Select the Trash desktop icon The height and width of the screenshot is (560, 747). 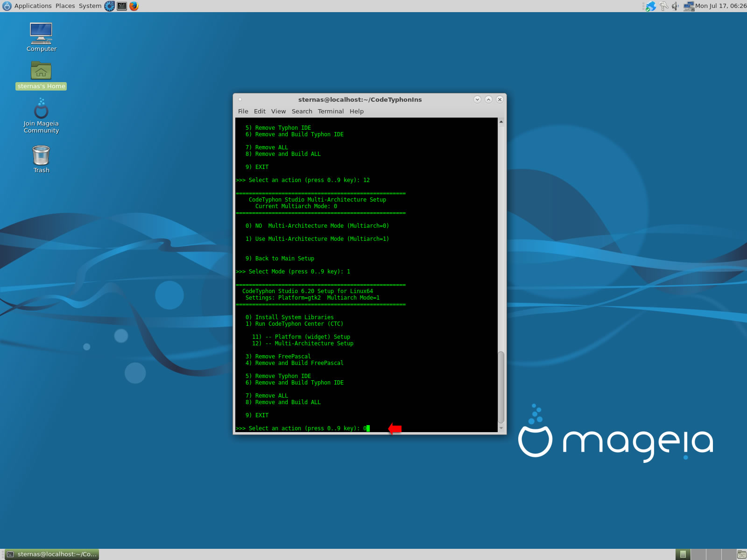click(x=41, y=159)
